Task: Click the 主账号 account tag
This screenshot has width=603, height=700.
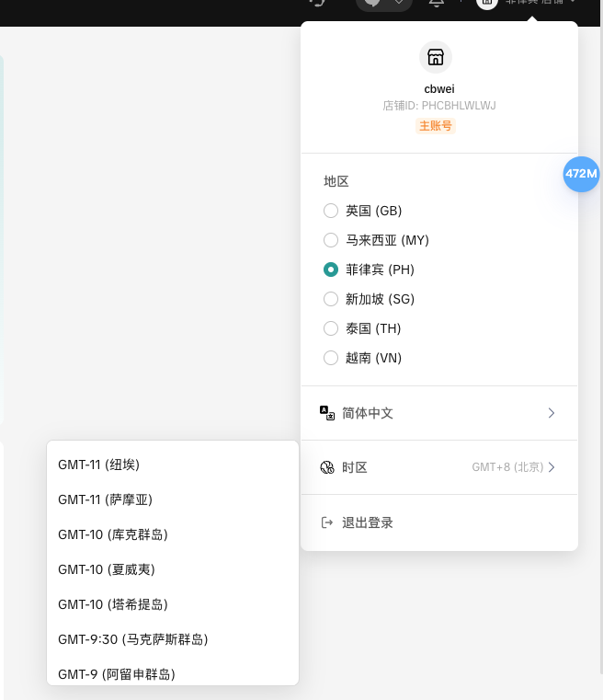Action: click(436, 125)
